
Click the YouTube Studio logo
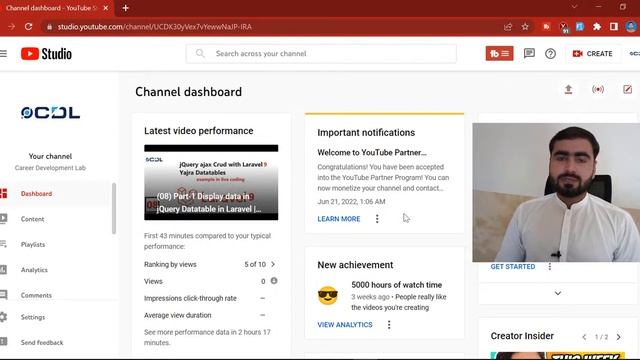[46, 53]
